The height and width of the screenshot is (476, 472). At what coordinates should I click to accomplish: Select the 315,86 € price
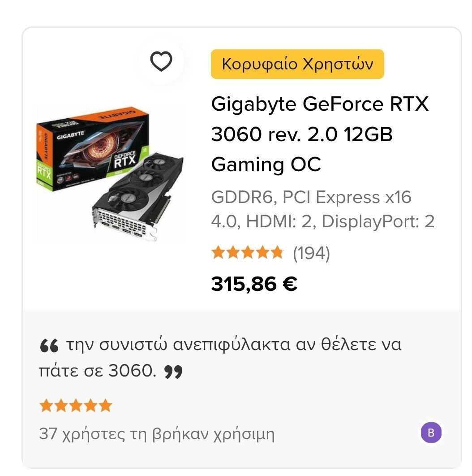(x=254, y=285)
